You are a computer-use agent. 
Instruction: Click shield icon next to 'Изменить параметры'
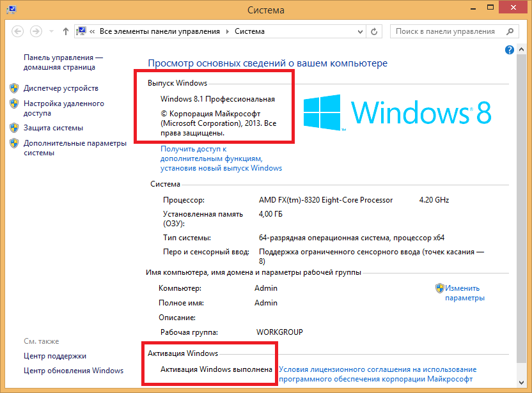[440, 288]
